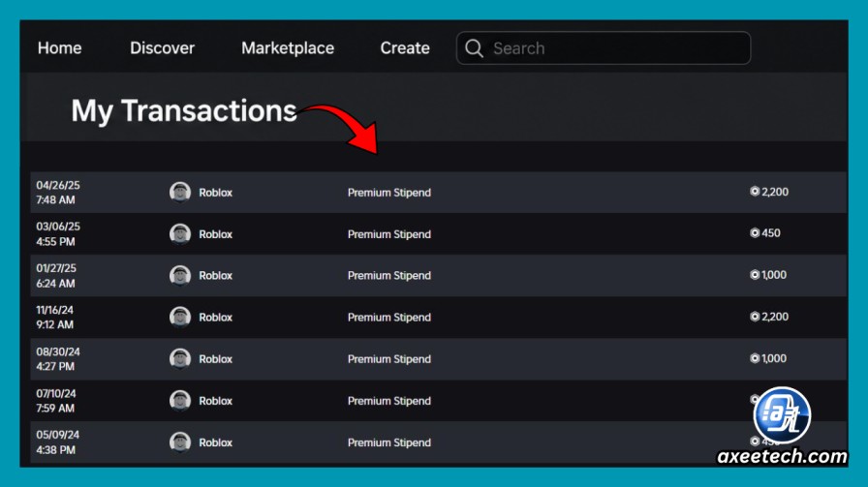Click the 450 amount in 03/06/25 row
The width and height of the screenshot is (868, 487).
[x=771, y=233]
